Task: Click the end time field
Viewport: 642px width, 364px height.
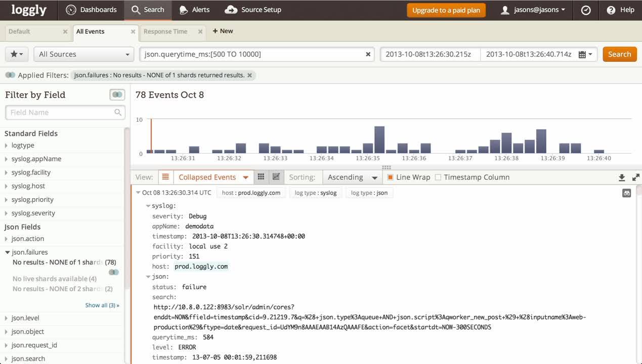Action: coord(529,54)
